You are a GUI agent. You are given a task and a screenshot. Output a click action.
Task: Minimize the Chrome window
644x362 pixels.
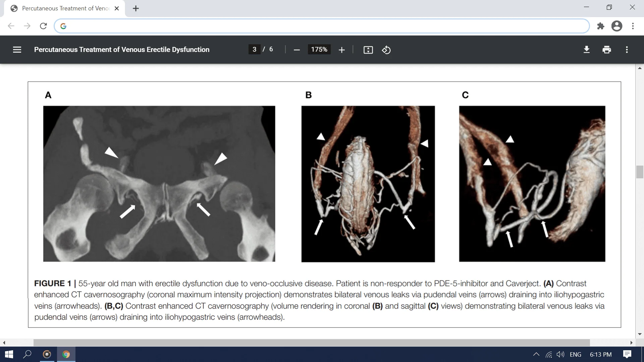tap(586, 7)
